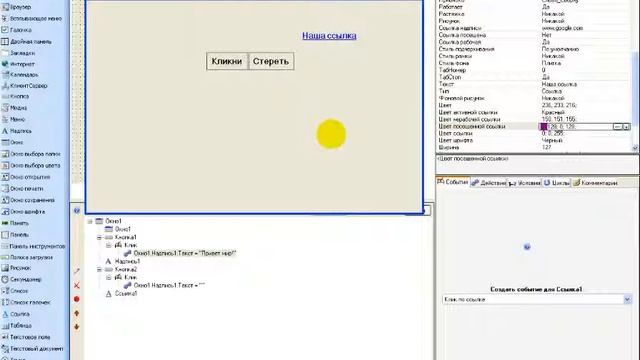Select the Таблица component

click(x=16, y=325)
